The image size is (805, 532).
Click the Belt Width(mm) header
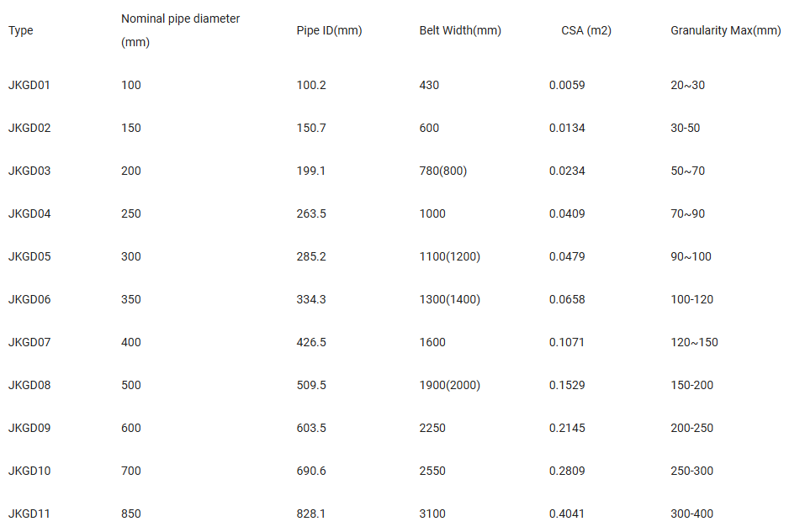[460, 30]
